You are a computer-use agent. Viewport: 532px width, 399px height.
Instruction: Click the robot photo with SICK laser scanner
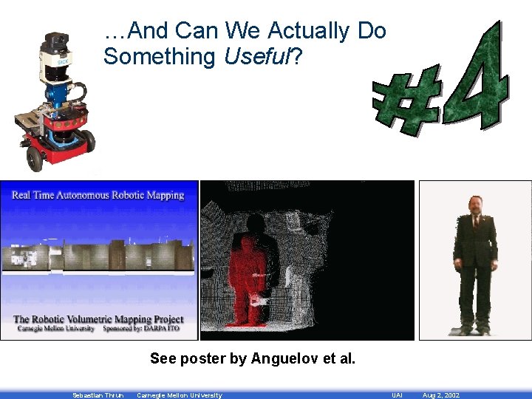click(55, 102)
